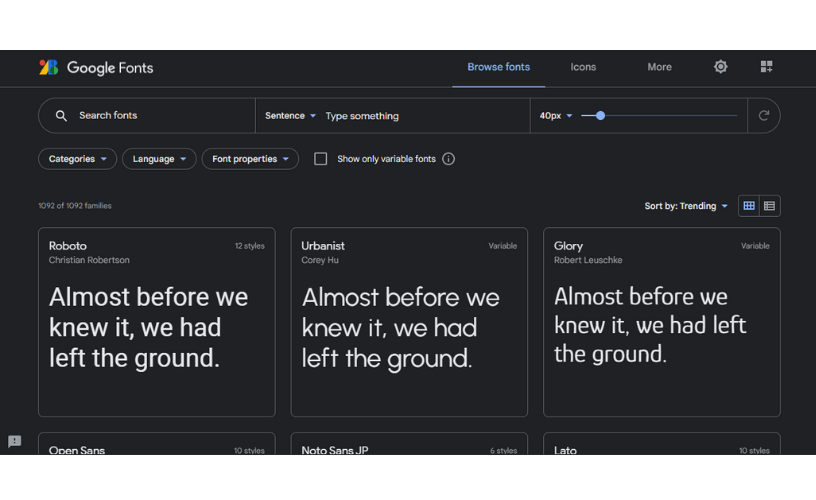
Task: Open the feedback icon at bottom left
Action: (x=15, y=441)
